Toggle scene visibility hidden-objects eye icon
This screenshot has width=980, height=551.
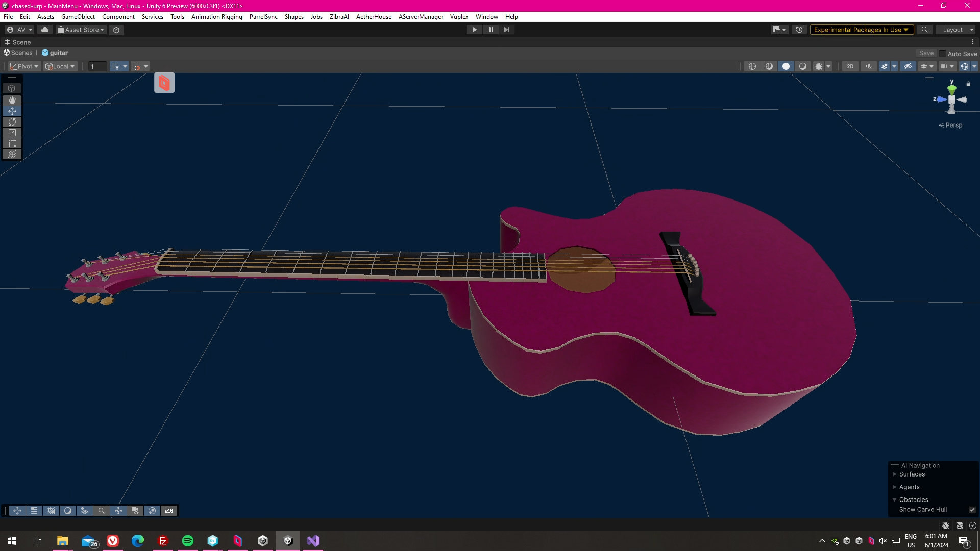908,66
